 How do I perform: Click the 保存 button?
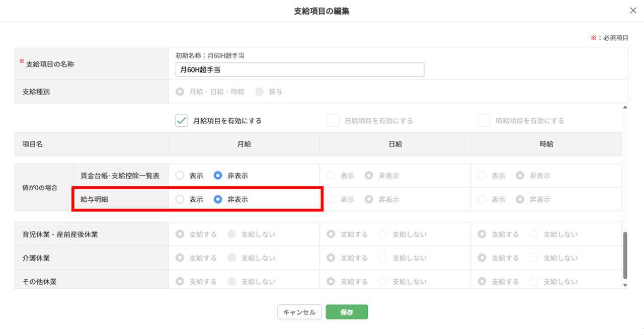pos(347,312)
